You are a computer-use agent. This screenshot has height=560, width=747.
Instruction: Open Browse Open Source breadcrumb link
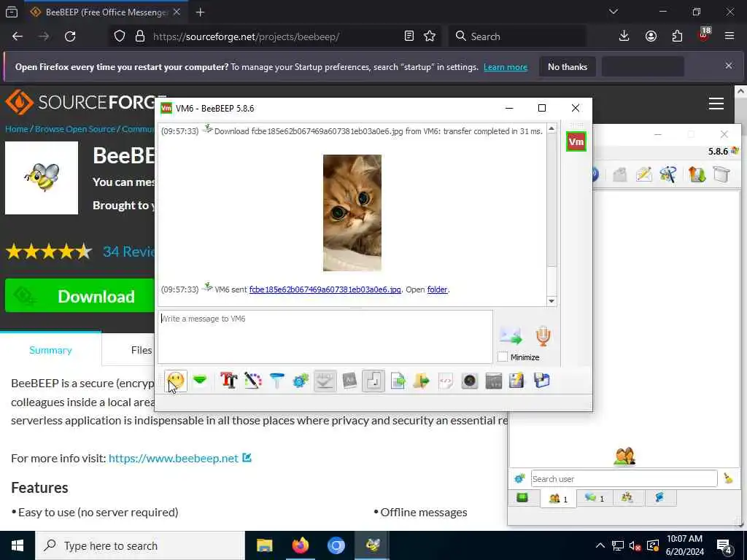click(x=75, y=129)
